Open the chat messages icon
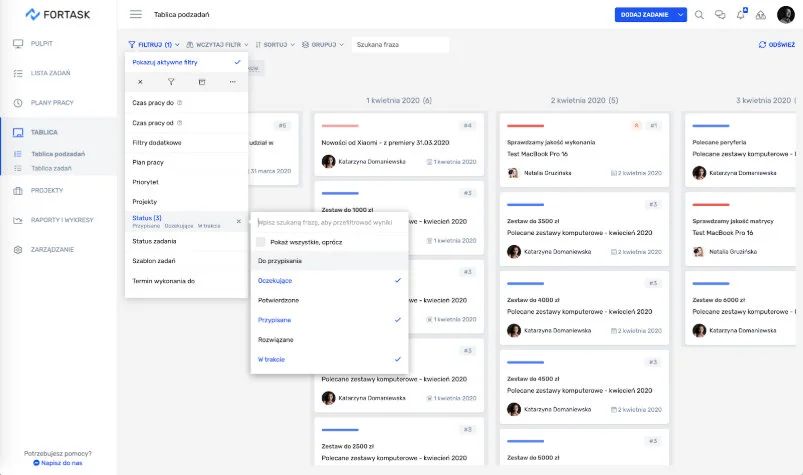Image resolution: width=803 pixels, height=475 pixels. [719, 15]
